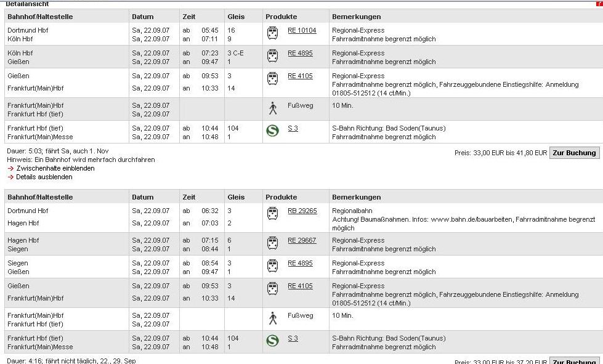Open the RE 29667 train link
Screen dimensions: 603x364
(302, 240)
